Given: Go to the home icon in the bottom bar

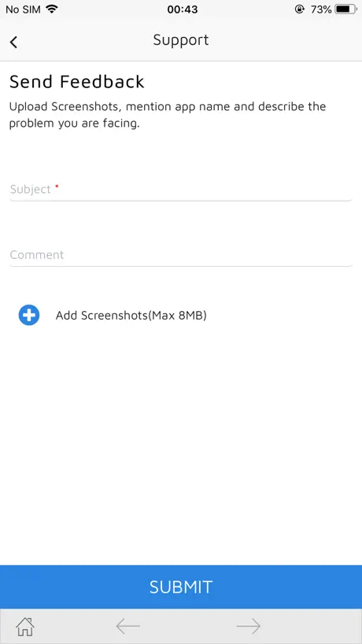Looking at the screenshot, I should pos(25,627).
